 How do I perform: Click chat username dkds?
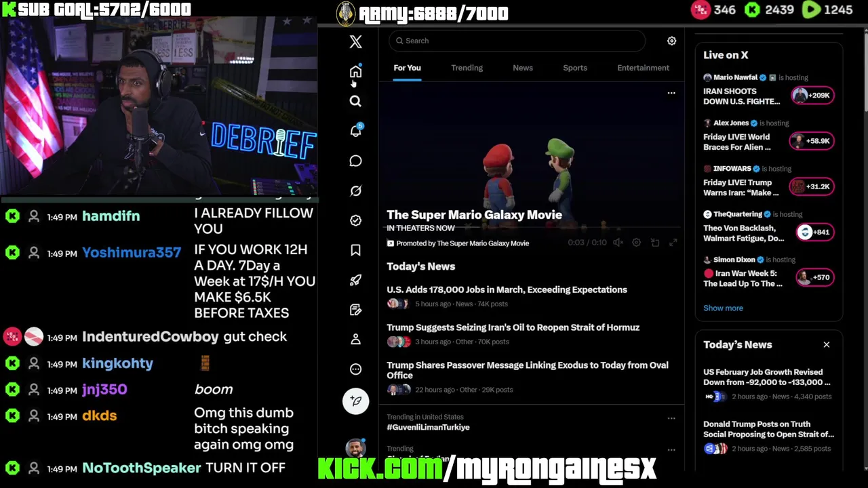tap(99, 416)
